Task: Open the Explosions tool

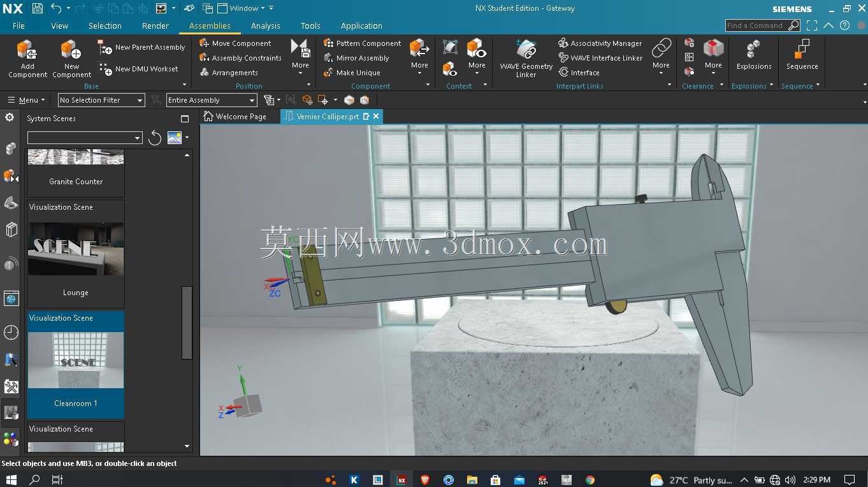Action: (754, 55)
